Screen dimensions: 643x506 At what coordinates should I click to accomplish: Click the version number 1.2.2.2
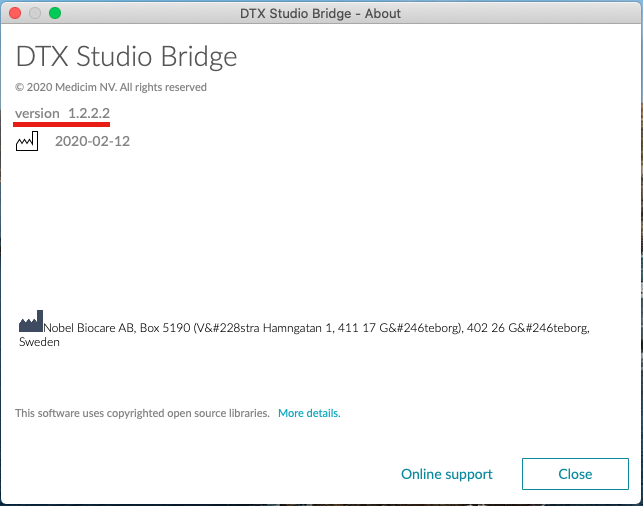pyautogui.click(x=89, y=113)
